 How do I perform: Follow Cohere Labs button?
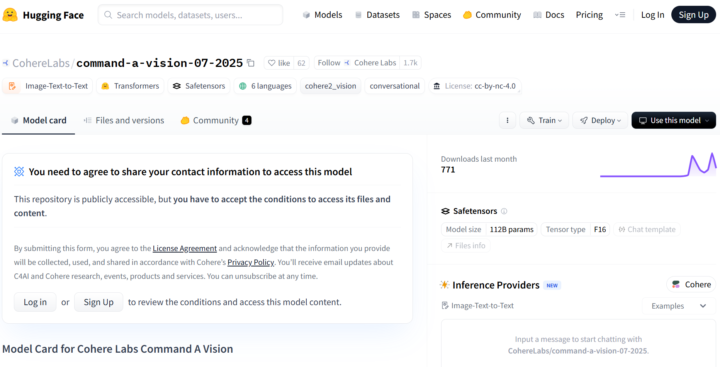pos(357,63)
